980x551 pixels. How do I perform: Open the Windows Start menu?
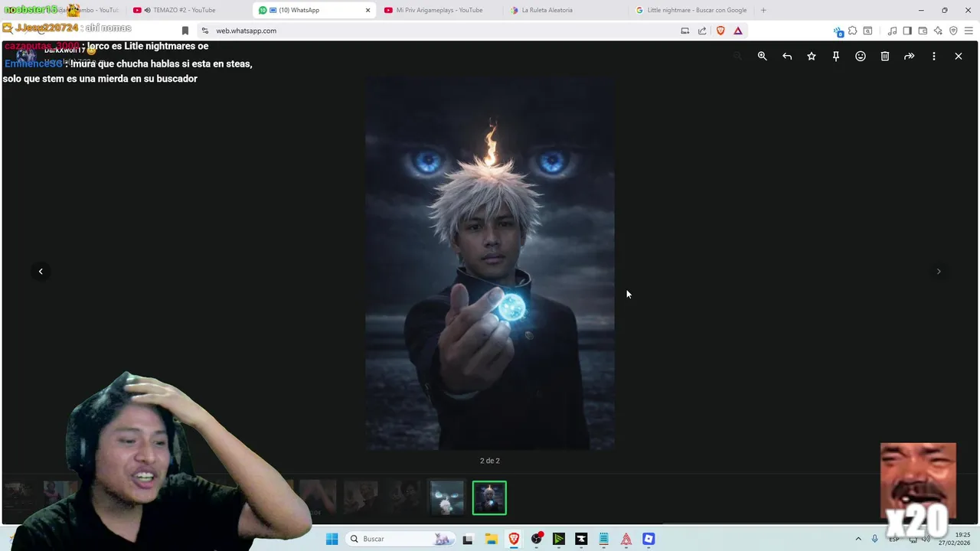(x=332, y=539)
